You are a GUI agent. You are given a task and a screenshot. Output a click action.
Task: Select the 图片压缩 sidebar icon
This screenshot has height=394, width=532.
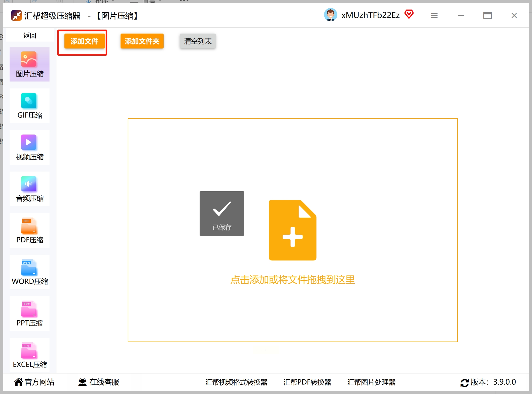pyautogui.click(x=29, y=64)
